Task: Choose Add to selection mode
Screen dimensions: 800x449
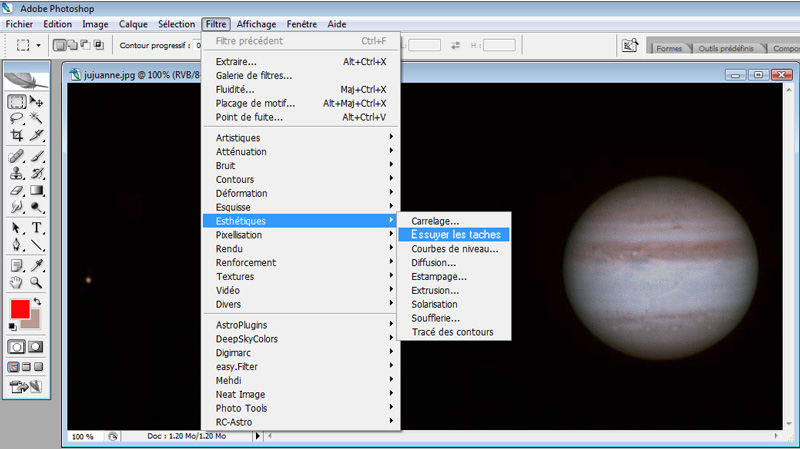Action: (72, 45)
